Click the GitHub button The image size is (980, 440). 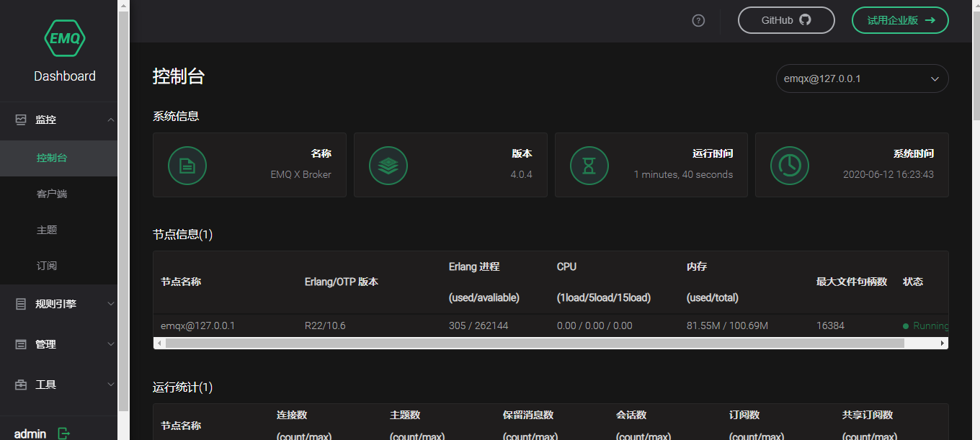pyautogui.click(x=786, y=20)
